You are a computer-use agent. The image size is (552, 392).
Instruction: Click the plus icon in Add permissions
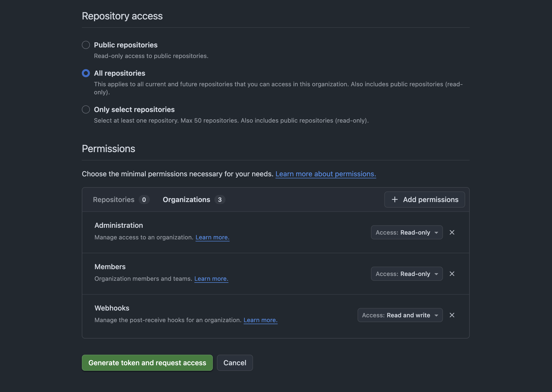click(395, 200)
